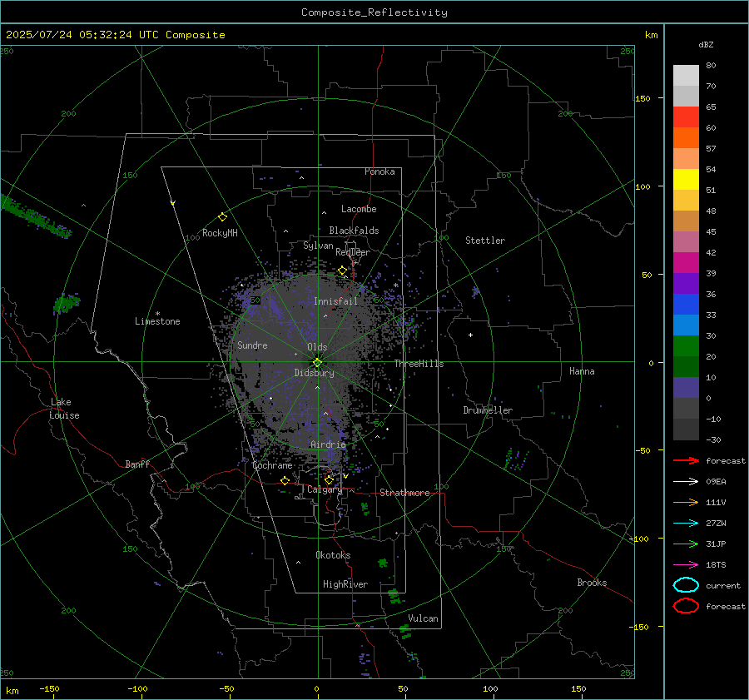Click the green 31JP arrow icon

tap(686, 544)
